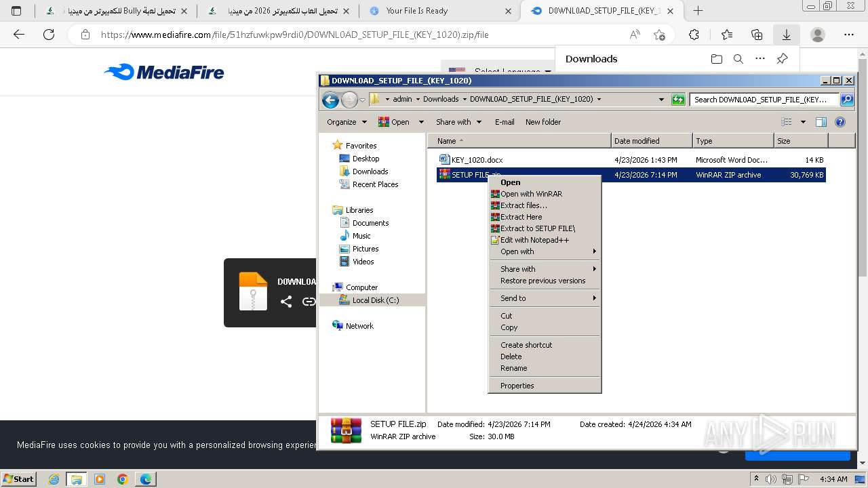Expand the context menu Share with submenu

tap(545, 269)
